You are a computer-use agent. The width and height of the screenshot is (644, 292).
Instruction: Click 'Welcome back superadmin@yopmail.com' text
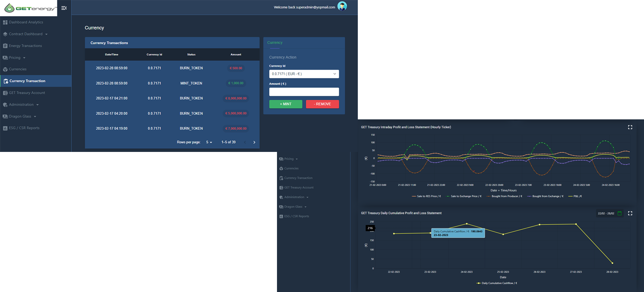pyautogui.click(x=305, y=7)
